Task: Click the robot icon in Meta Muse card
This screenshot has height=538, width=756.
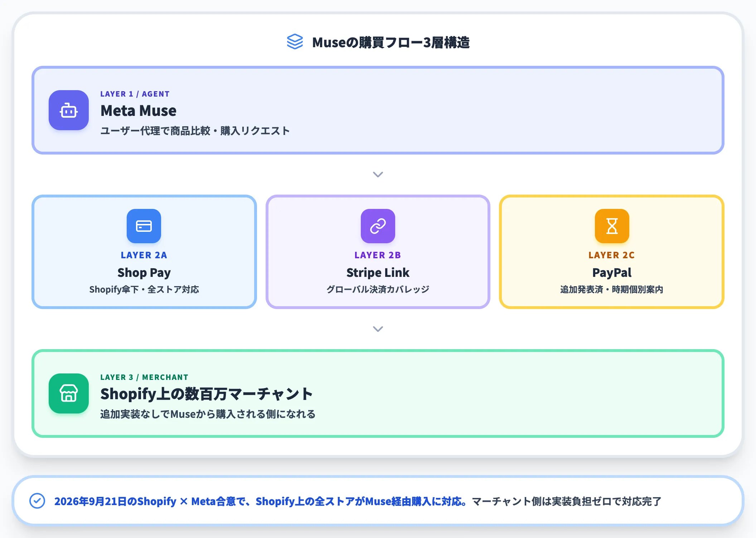Action: tap(69, 110)
